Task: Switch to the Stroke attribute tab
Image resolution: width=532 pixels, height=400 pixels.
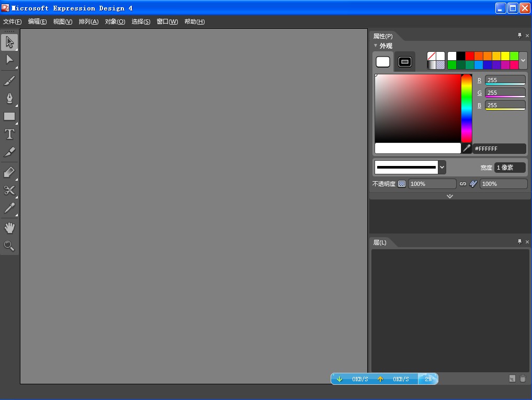Action: (x=405, y=62)
